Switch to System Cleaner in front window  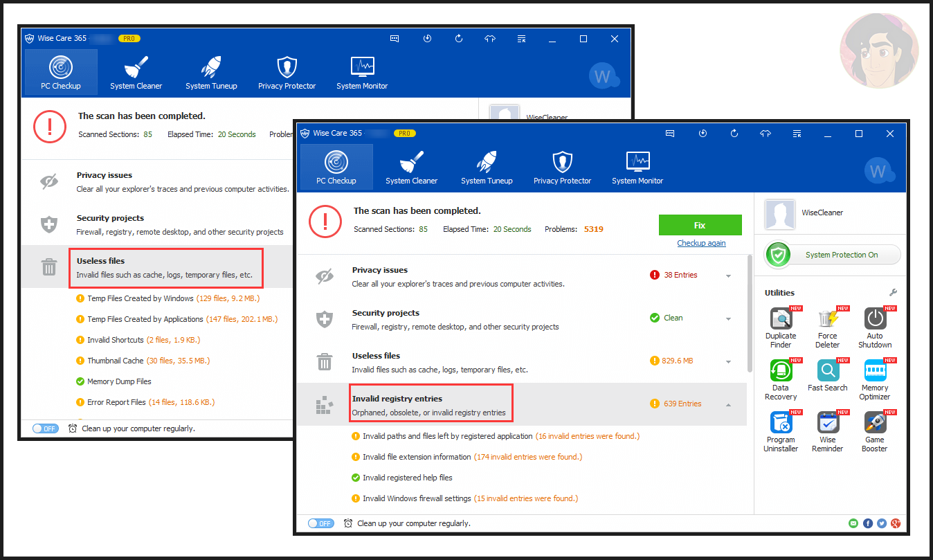point(412,167)
